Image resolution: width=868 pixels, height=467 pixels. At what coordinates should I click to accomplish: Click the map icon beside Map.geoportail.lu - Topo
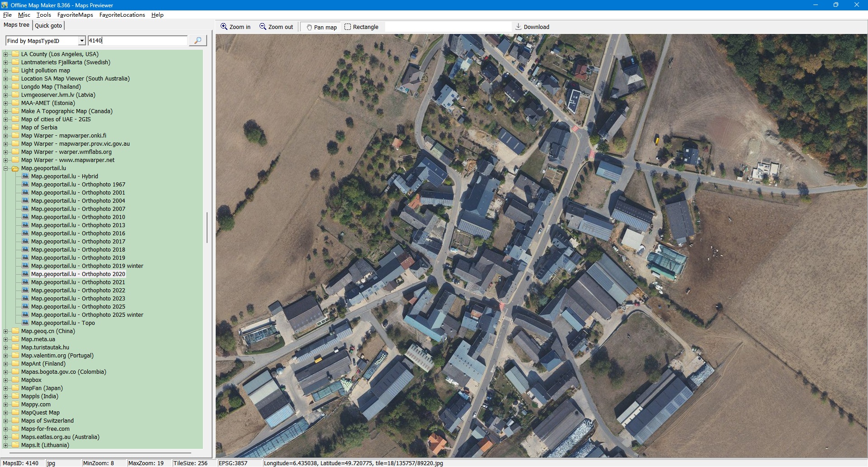pos(25,323)
